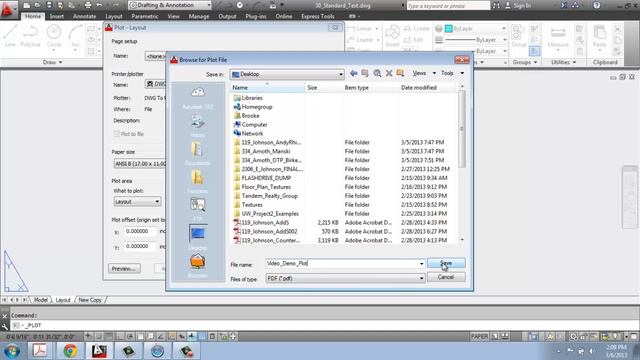Click the Windows Start orb

click(11, 351)
